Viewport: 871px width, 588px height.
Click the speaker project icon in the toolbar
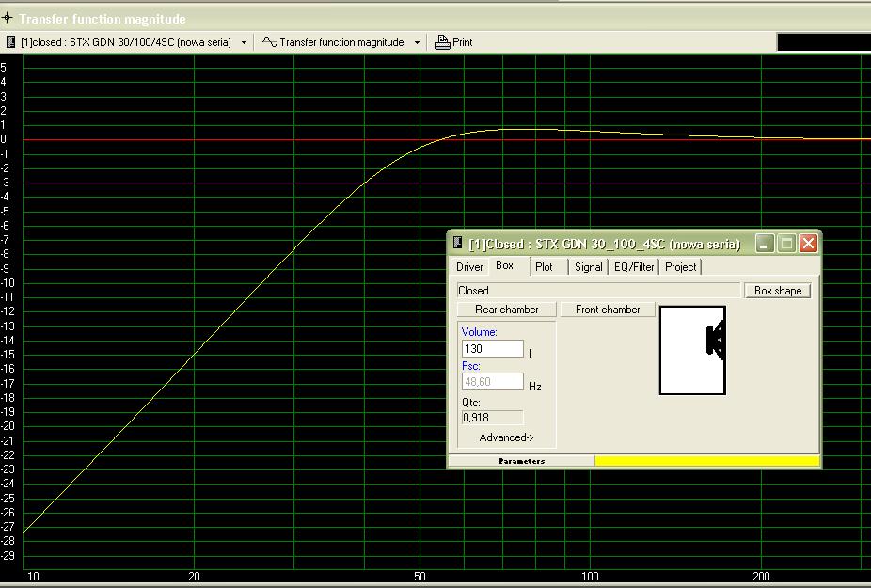11,42
